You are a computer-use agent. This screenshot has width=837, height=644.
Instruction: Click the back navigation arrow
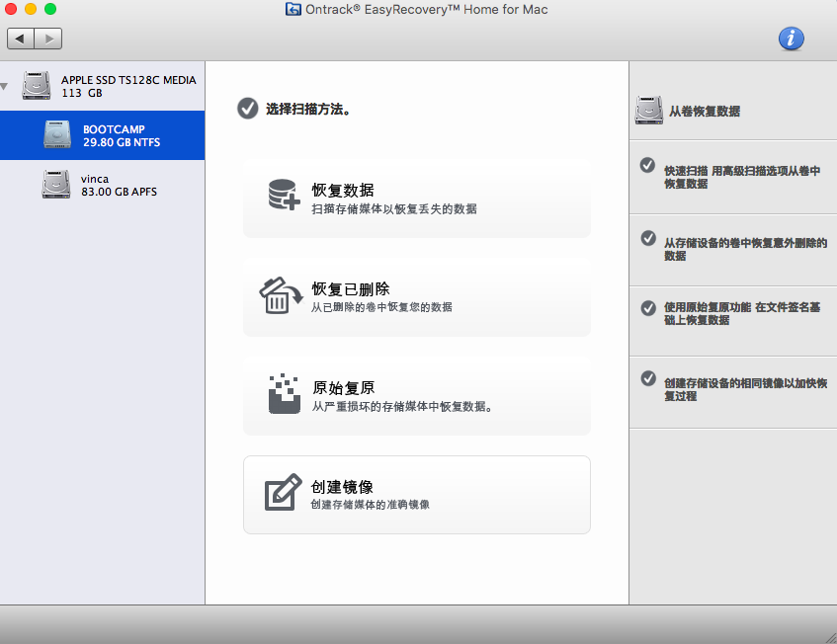(21, 39)
